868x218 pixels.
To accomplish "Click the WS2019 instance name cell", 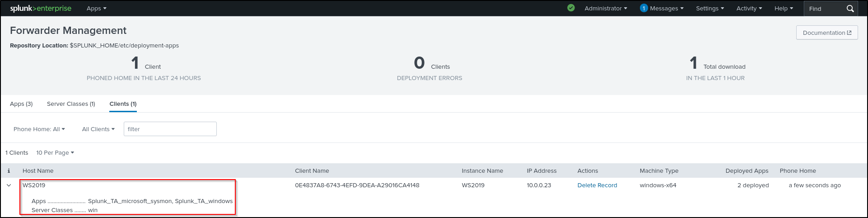I will click(473, 185).
